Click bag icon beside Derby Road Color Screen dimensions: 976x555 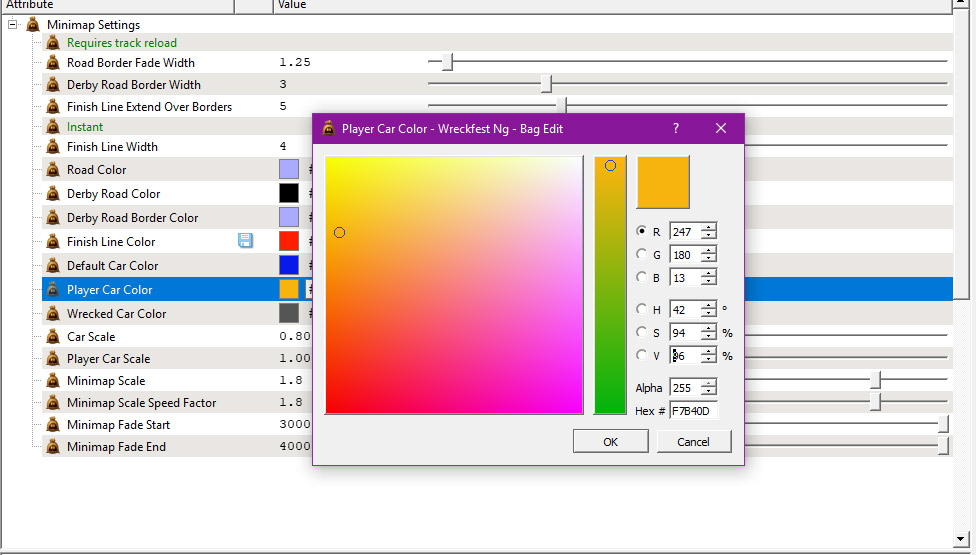pyautogui.click(x=54, y=194)
